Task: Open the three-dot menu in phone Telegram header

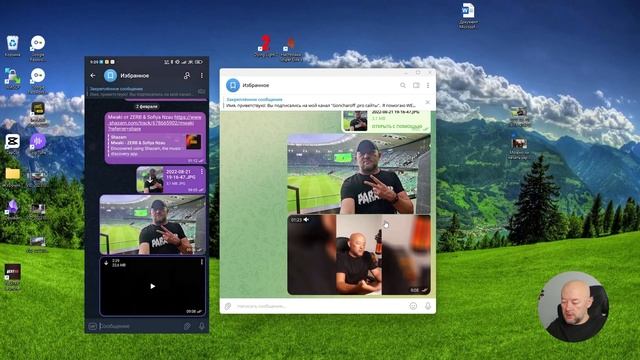Action: pyautogui.click(x=202, y=76)
